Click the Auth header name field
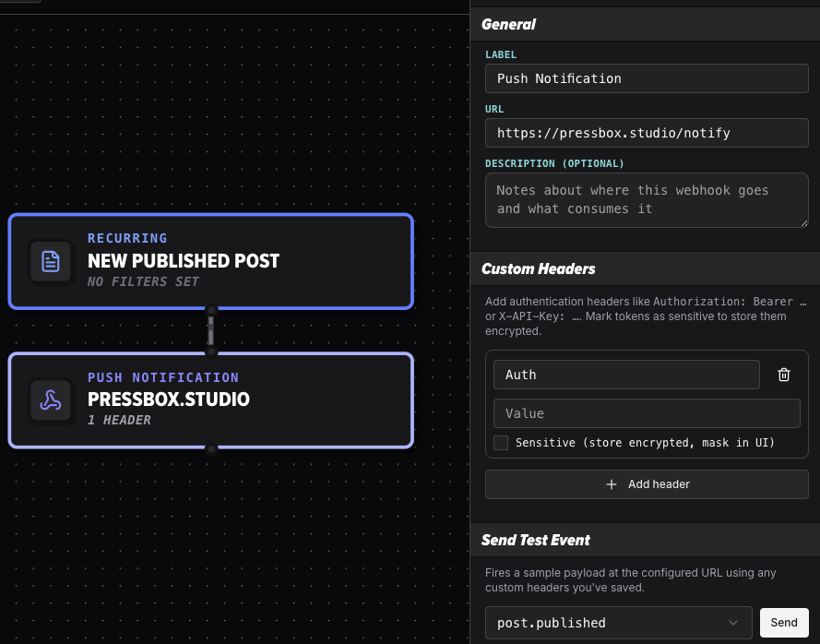 [626, 375]
